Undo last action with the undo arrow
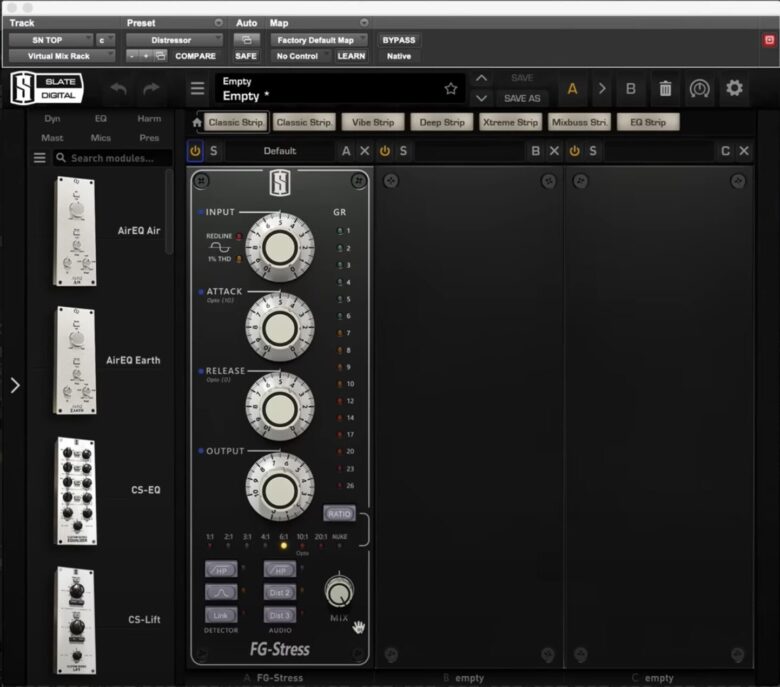This screenshot has height=687, width=780. (118, 89)
